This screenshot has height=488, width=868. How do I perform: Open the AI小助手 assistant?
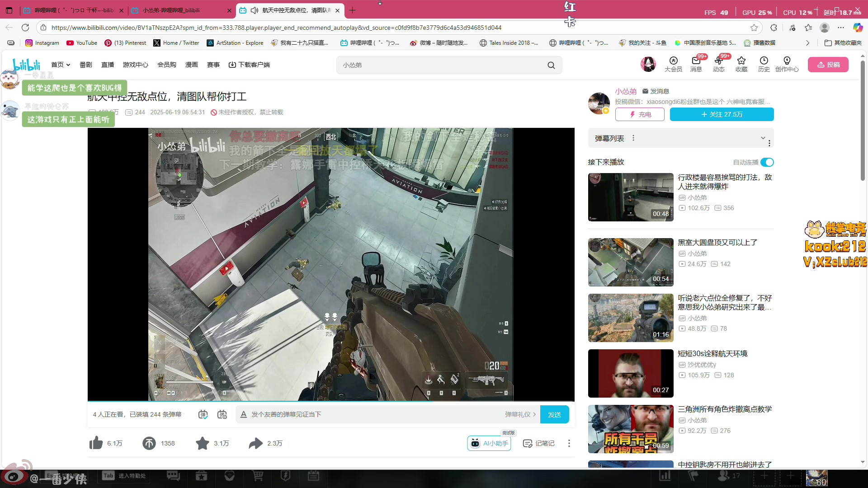click(489, 443)
